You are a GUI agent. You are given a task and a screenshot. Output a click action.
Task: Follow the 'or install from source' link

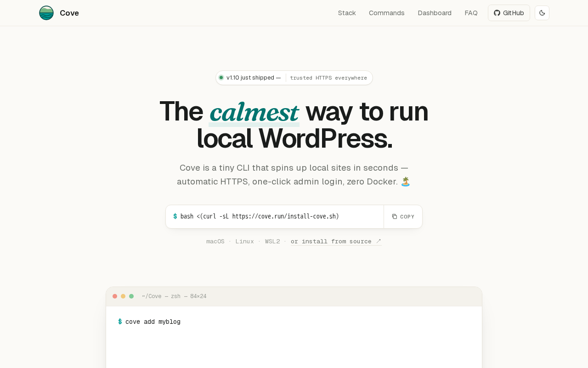pos(336,241)
